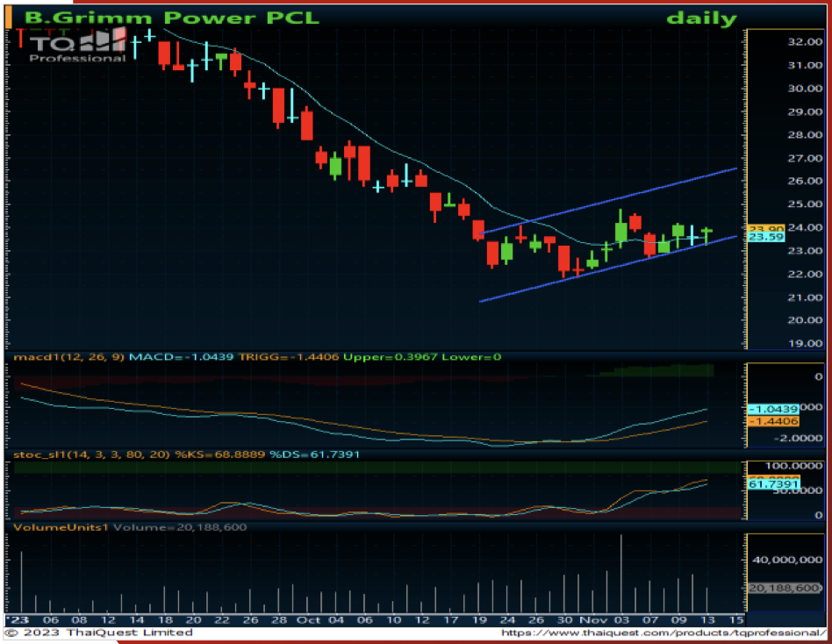This screenshot has width=832, height=644.
Task: Click the Upper=0.3967 readout
Action: pos(390,357)
